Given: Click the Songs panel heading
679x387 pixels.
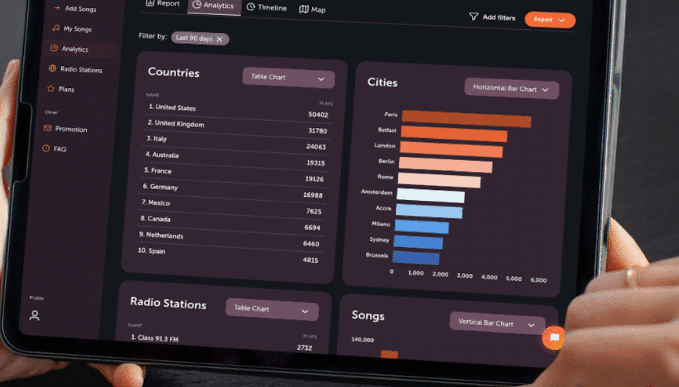Looking at the screenshot, I should coord(368,316).
